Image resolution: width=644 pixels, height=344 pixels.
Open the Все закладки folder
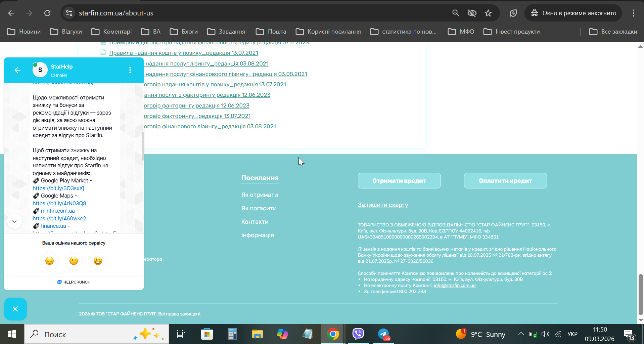point(613,32)
